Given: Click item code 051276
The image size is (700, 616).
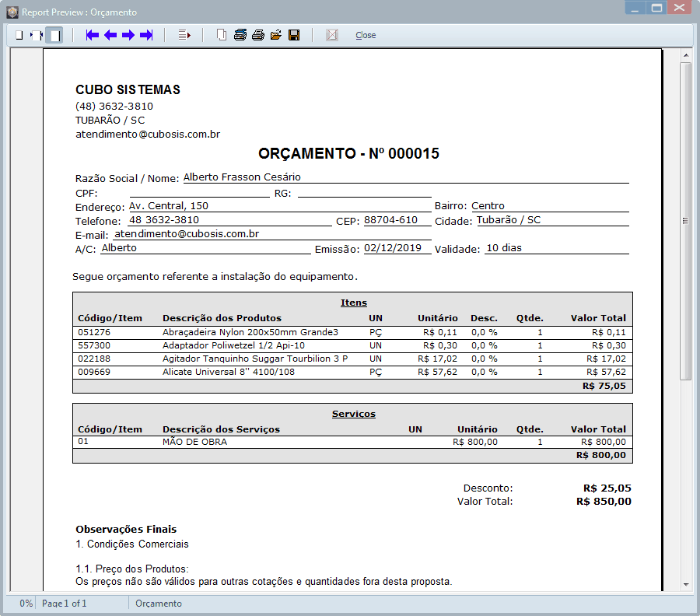Looking at the screenshot, I should click(x=94, y=332).
